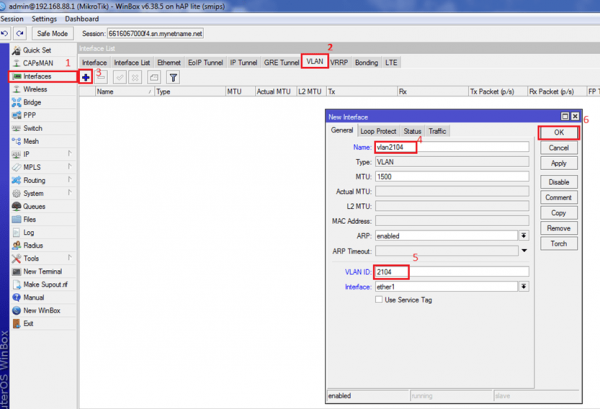Open Radius sidebar entry
Image resolution: width=600 pixels, height=409 pixels.
(43, 245)
